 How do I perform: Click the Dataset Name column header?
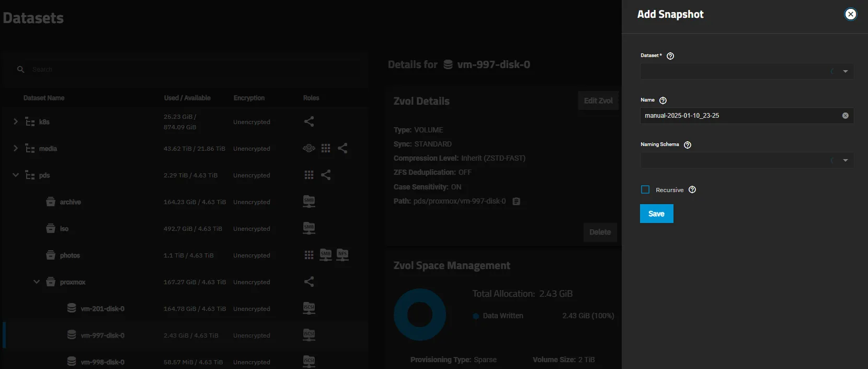click(x=44, y=98)
